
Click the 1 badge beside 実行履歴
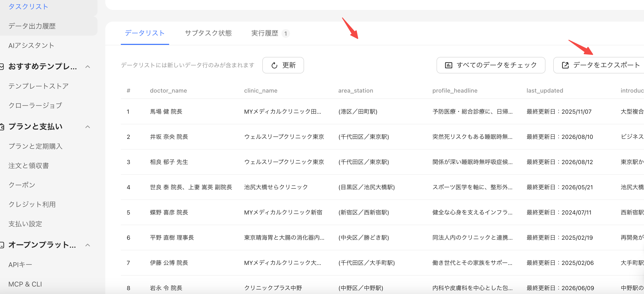286,33
